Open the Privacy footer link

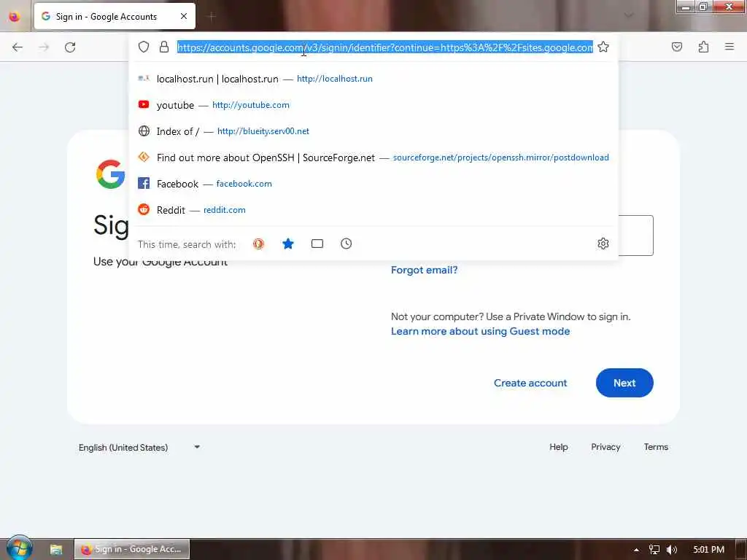coord(605,447)
